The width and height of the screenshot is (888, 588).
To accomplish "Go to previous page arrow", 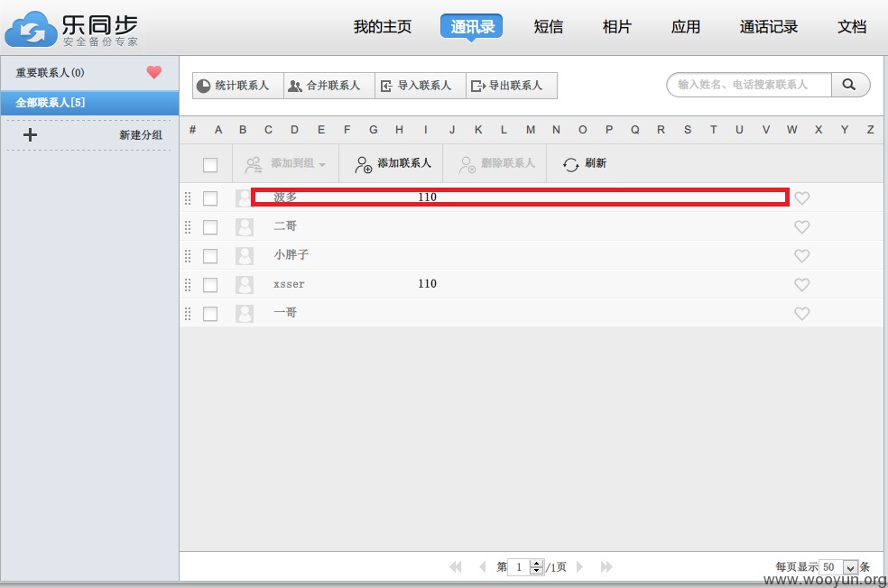I will [x=483, y=566].
